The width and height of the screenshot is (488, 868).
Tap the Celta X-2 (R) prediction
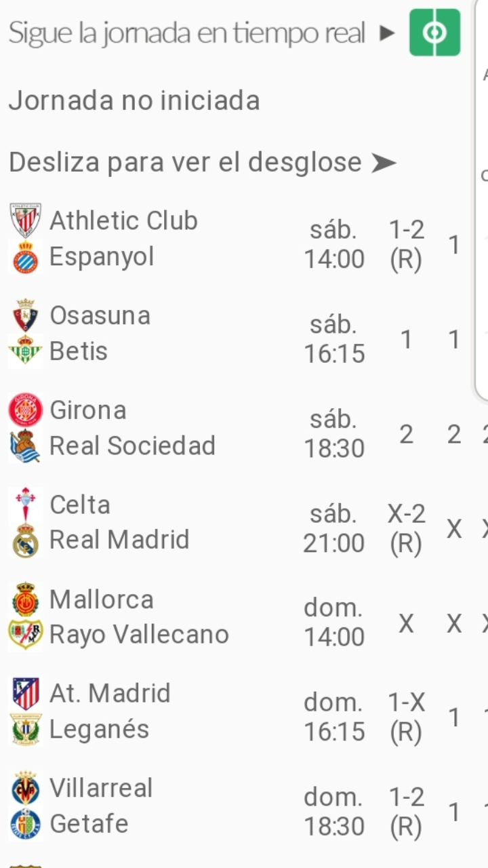pyautogui.click(x=406, y=528)
